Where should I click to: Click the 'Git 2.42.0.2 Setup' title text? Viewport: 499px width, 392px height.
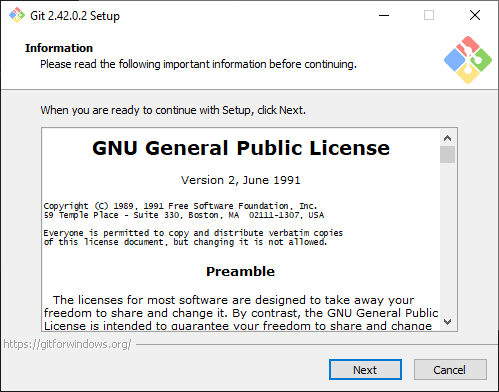pos(75,16)
